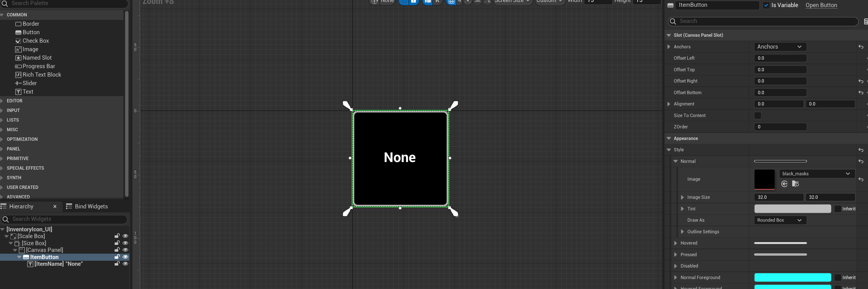Check Inherit for the Tint color
The width and height of the screenshot is (868, 289).
838,209
